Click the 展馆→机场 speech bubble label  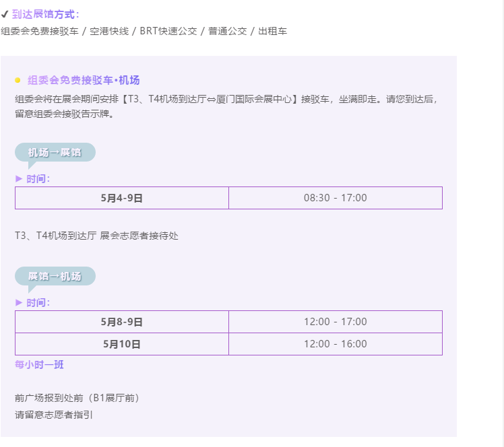(x=55, y=276)
